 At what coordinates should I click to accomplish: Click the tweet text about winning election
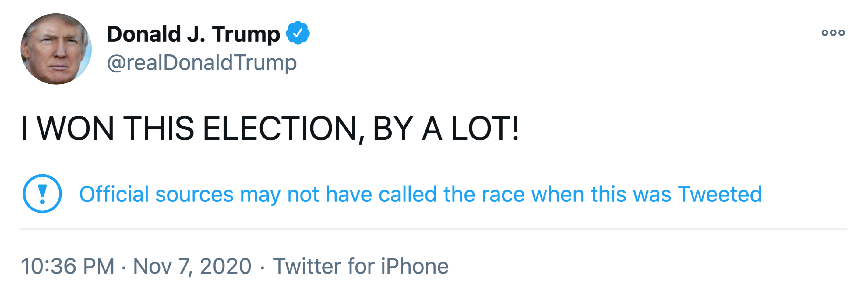[270, 128]
